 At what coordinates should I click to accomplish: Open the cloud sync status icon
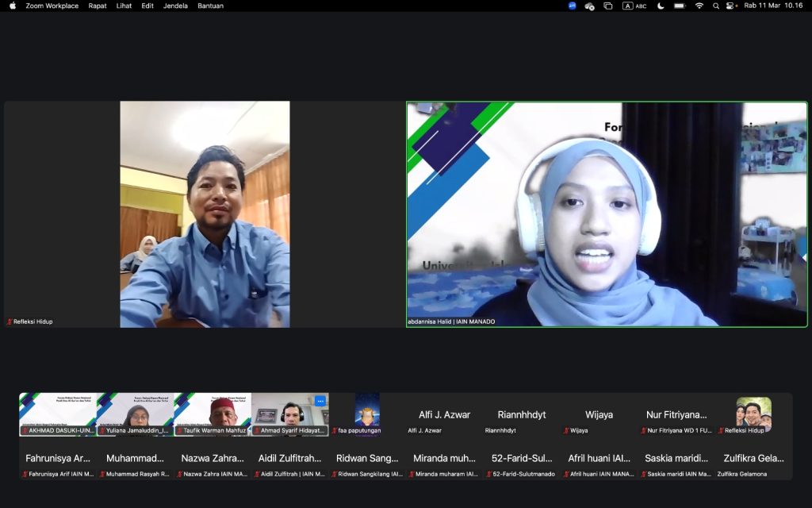(x=590, y=6)
